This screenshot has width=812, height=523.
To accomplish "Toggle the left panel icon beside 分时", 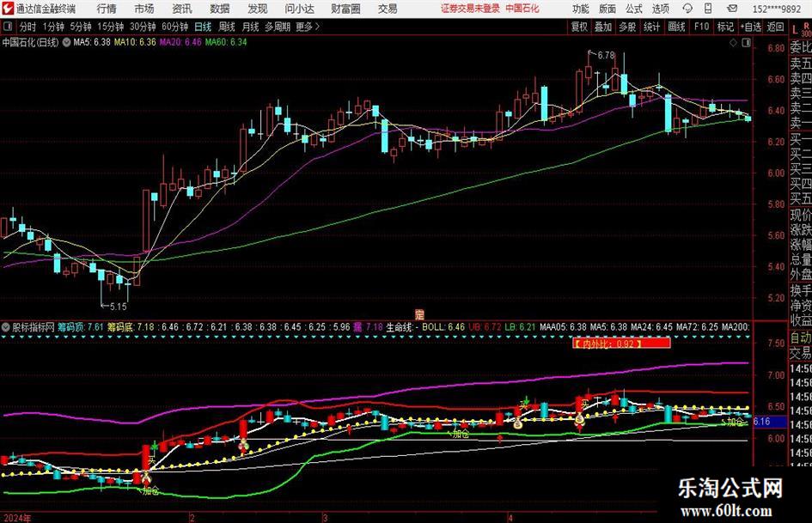I will pos(7,27).
